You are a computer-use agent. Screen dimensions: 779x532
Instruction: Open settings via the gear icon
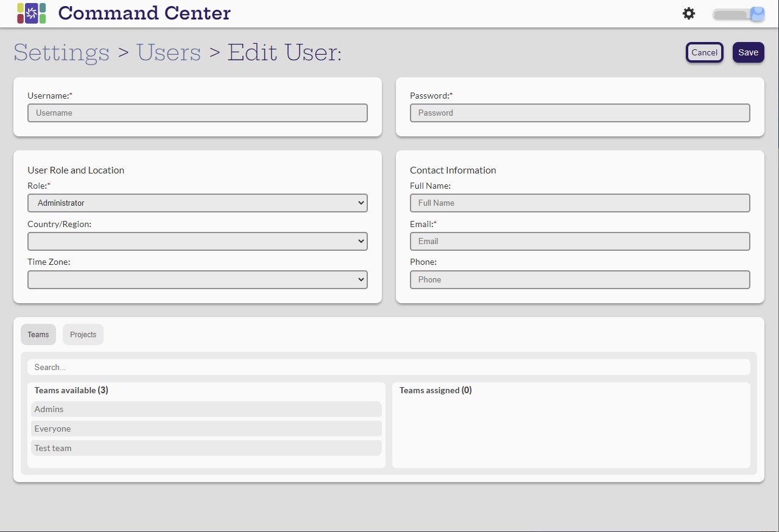point(689,13)
